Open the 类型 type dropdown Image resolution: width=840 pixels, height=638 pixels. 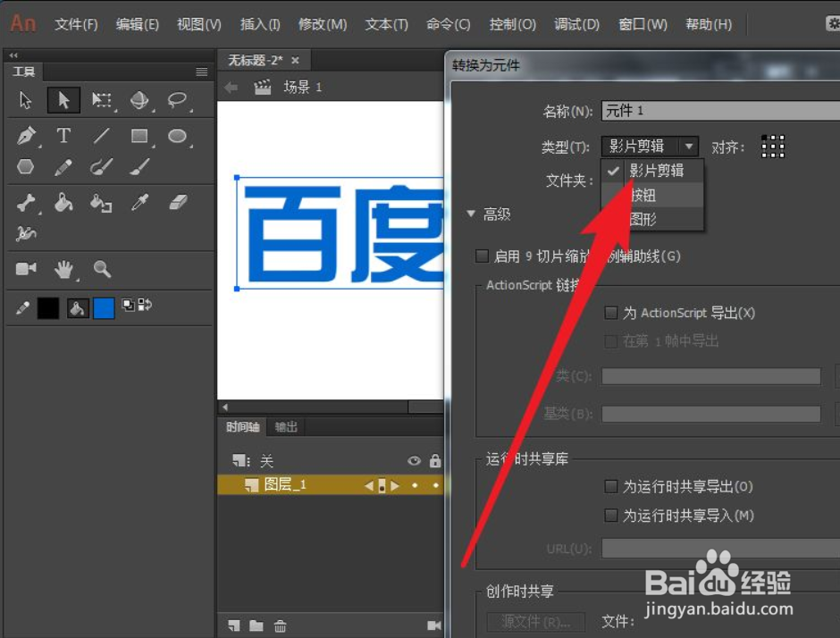tap(650, 146)
